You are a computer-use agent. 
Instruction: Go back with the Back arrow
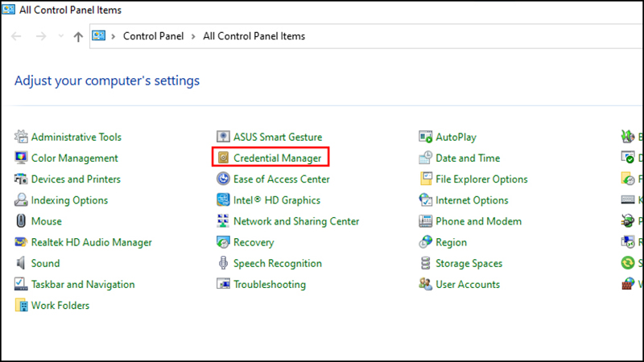click(16, 36)
